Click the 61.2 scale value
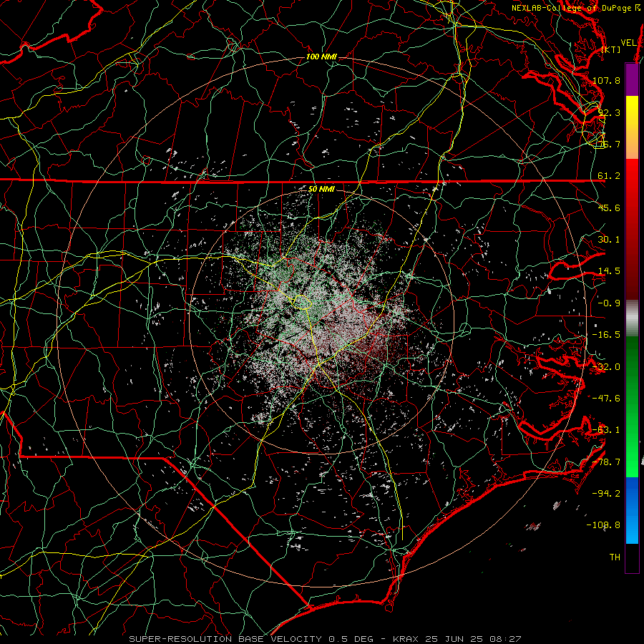 (x=609, y=176)
